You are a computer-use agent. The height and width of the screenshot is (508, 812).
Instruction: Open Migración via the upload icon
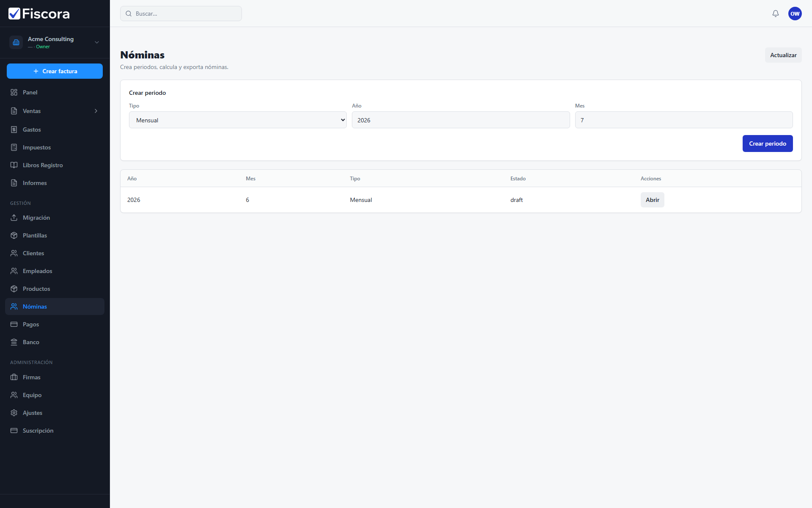[x=14, y=218]
